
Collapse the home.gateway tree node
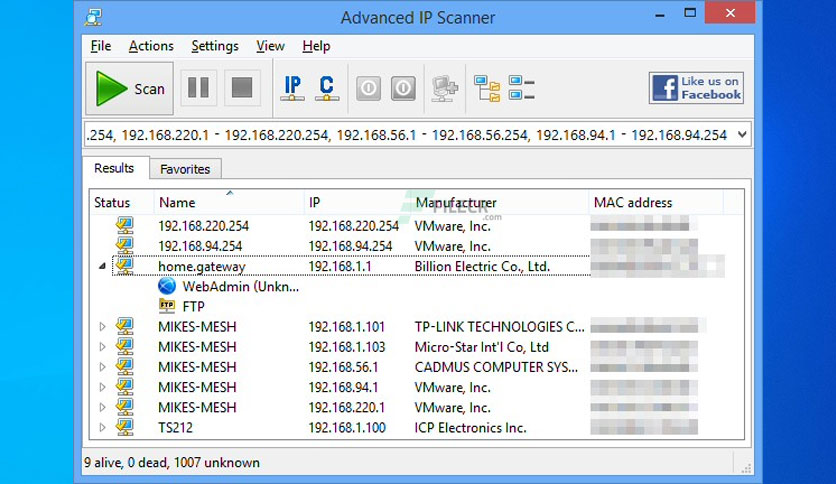[x=102, y=266]
